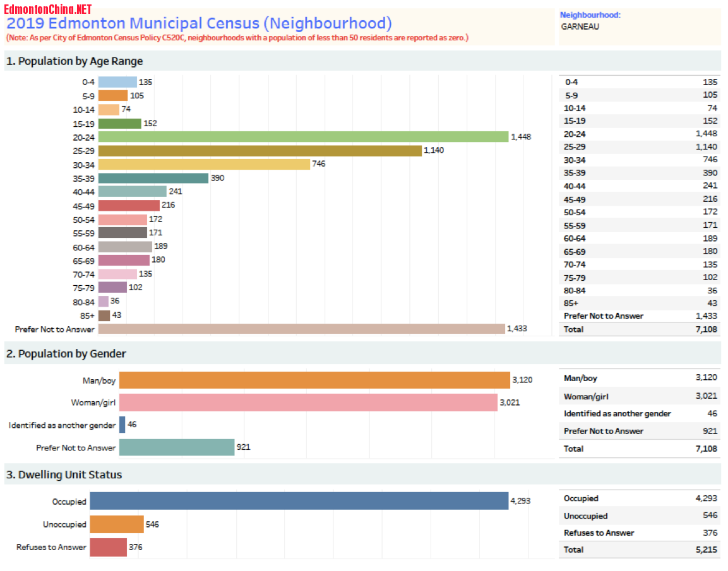This screenshot has width=728, height=571.
Task: Click the yellow 30-34 age bar
Action: tap(204, 164)
